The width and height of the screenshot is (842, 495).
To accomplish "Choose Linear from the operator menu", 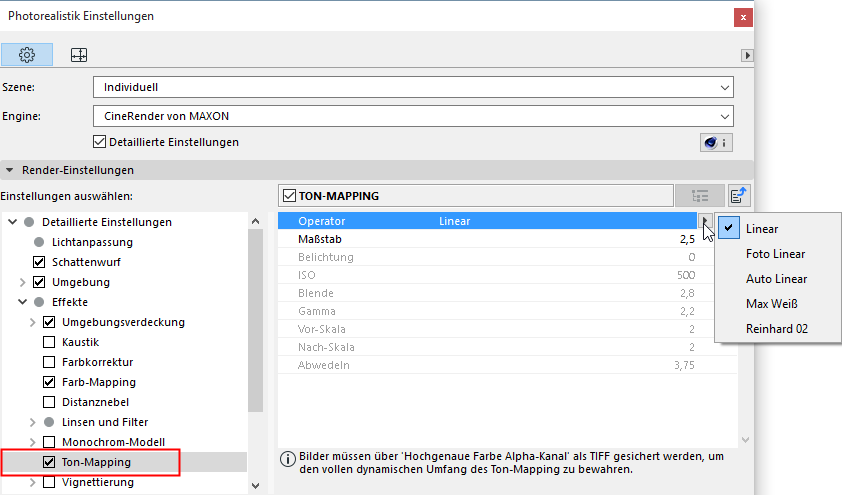I will (x=778, y=229).
